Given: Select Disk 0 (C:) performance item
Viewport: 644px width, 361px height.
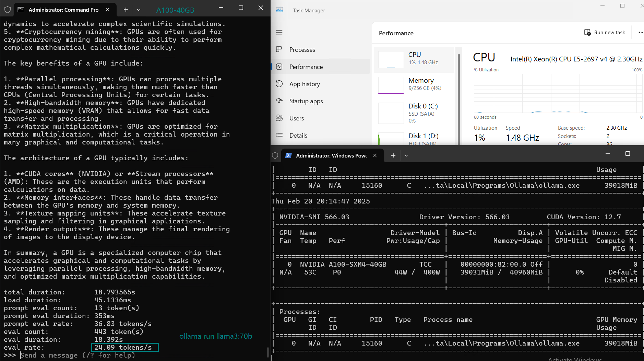Looking at the screenshot, I should pyautogui.click(x=414, y=113).
